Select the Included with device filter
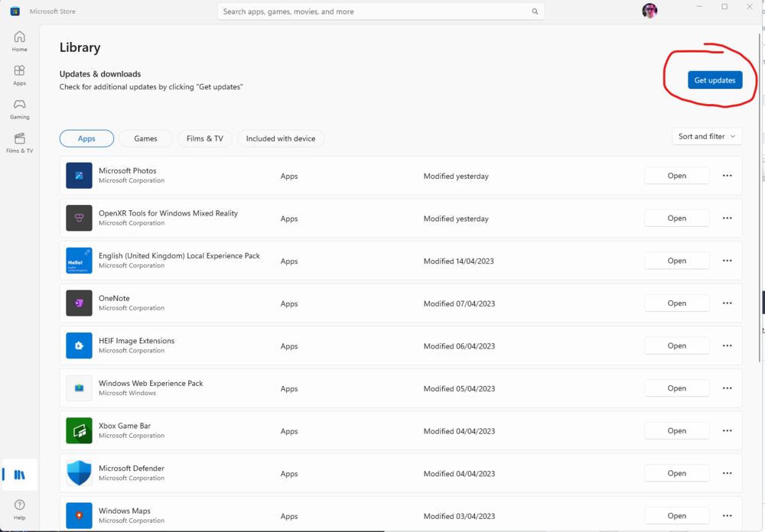This screenshot has width=765, height=532. 281,138
